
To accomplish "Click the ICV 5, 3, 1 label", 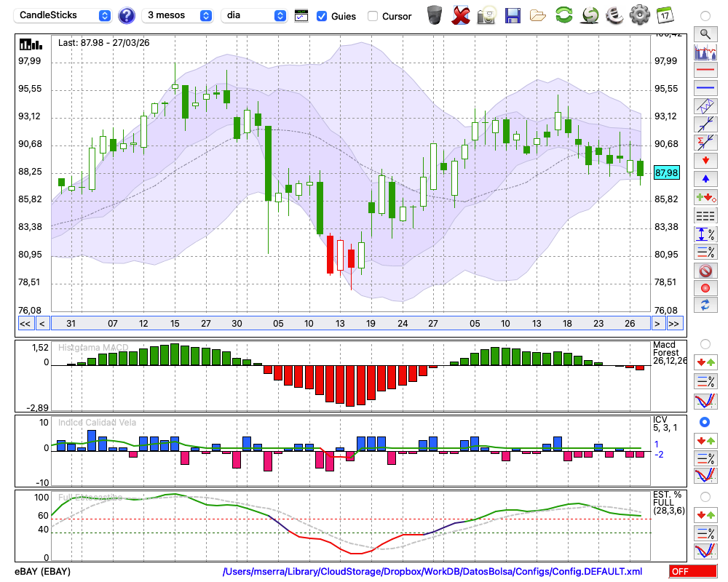I will point(665,423).
